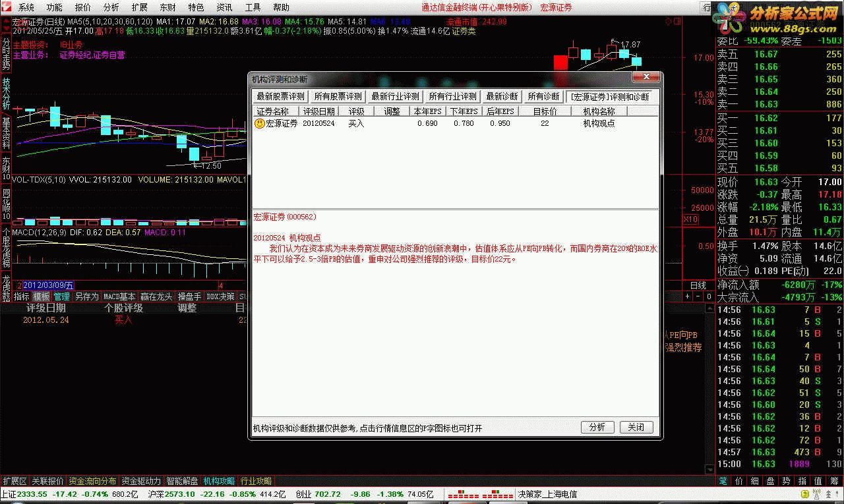Click the 另存为 tab under the chart
Screen dimensions: 844x504
[x=86, y=297]
